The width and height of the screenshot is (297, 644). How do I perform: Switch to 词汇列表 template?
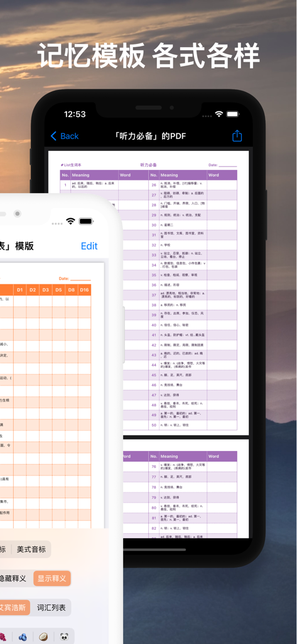click(51, 608)
